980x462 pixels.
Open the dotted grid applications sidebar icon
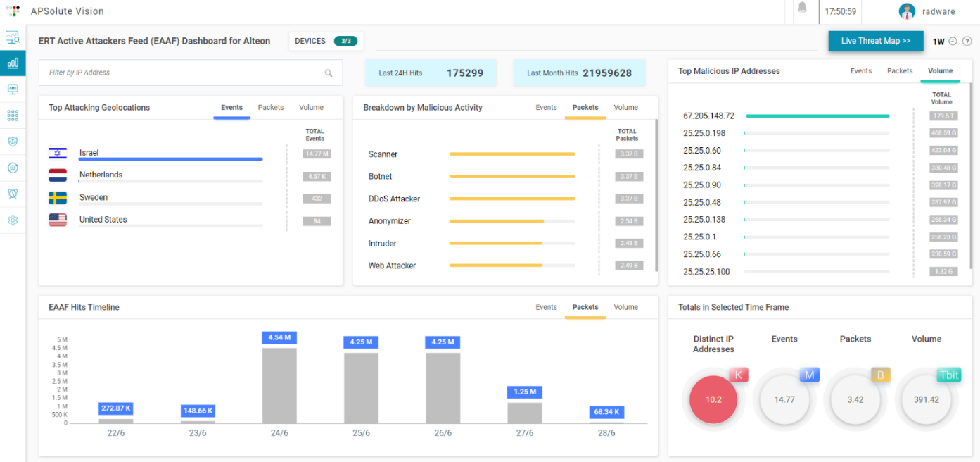click(x=13, y=115)
